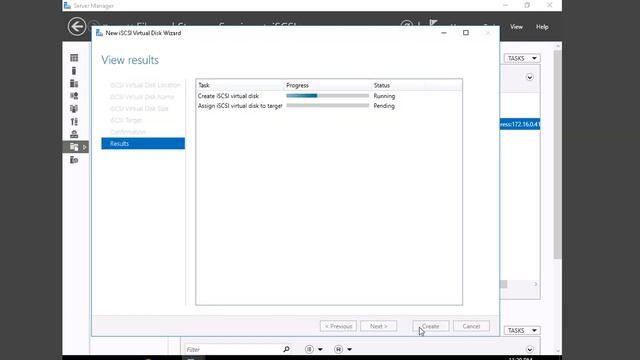Go back with Server Manager's back arrow
Image resolution: width=640 pixels, height=360 pixels.
[77, 27]
